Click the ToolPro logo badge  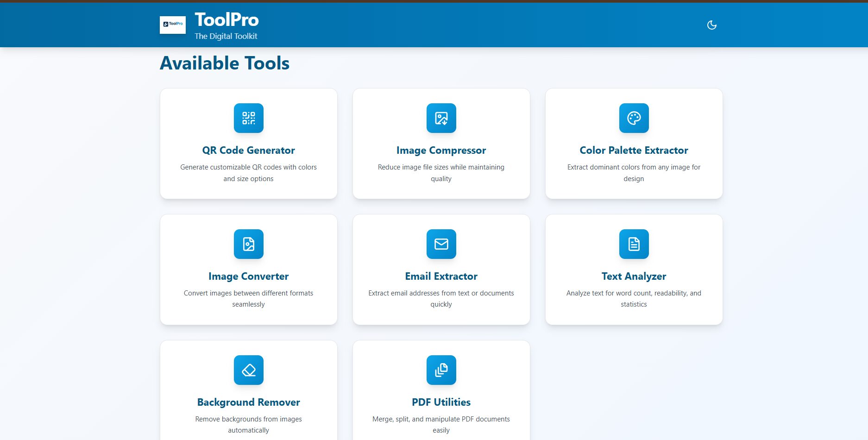point(172,25)
